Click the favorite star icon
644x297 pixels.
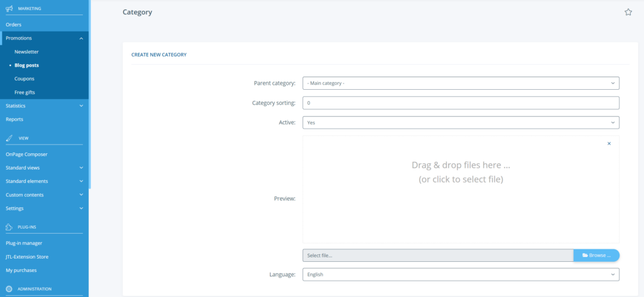click(628, 12)
